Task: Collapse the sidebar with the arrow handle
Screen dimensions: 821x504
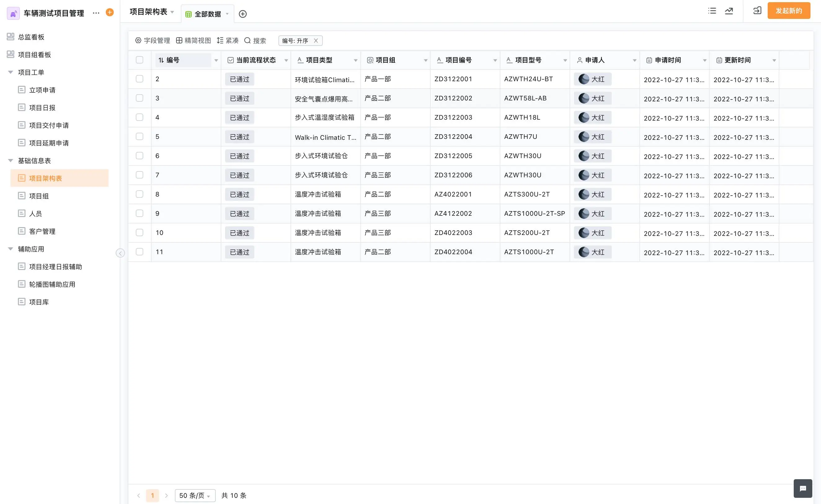Action: pos(120,253)
